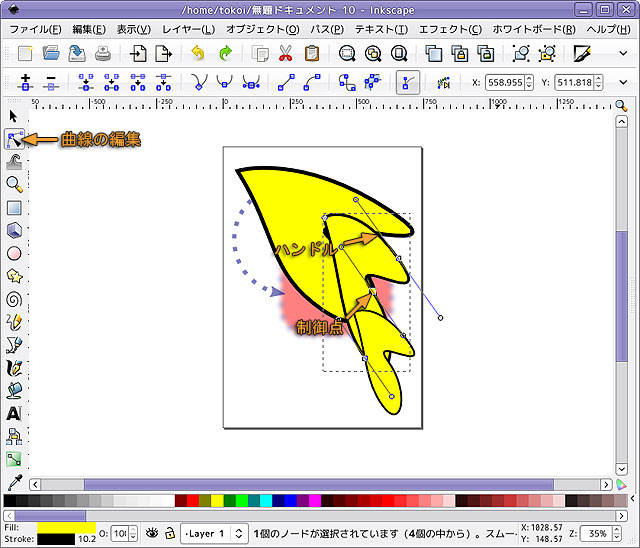The width and height of the screenshot is (640, 548).
Task: Choose the Rectangle drawing tool
Action: coord(14,208)
